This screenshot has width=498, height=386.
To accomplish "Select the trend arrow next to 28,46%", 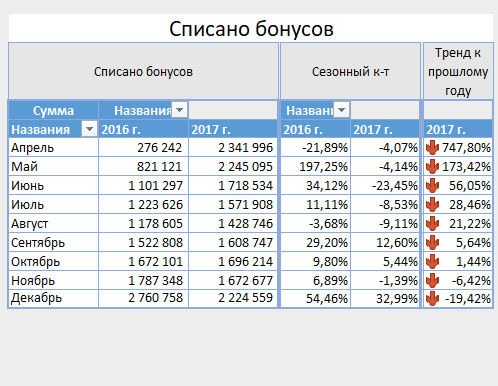I will (432, 205).
